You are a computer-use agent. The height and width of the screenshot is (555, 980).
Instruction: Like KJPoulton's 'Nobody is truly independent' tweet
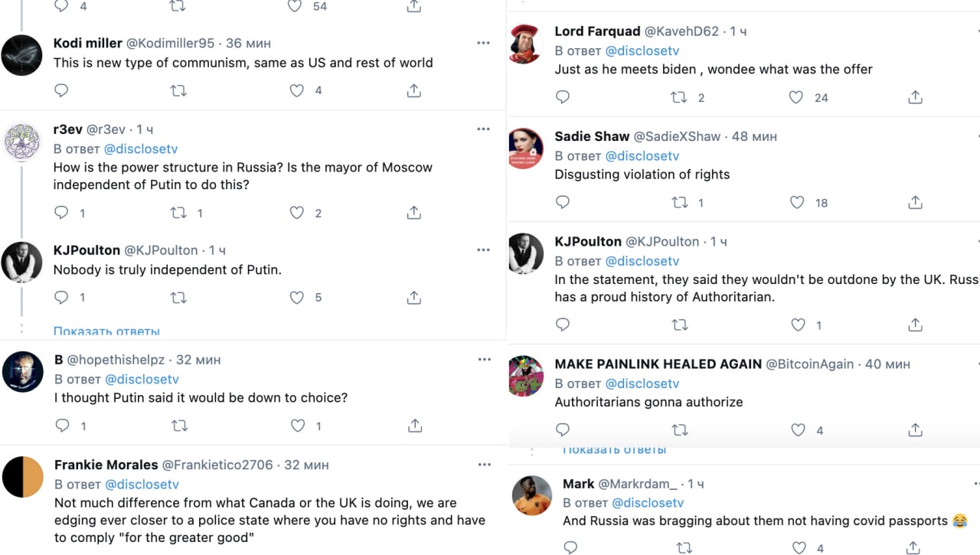tap(297, 297)
